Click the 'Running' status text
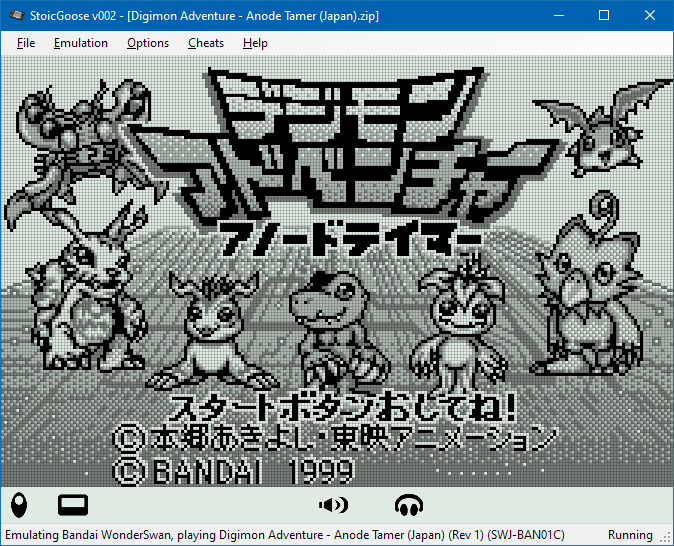The image size is (674, 546). [x=630, y=535]
